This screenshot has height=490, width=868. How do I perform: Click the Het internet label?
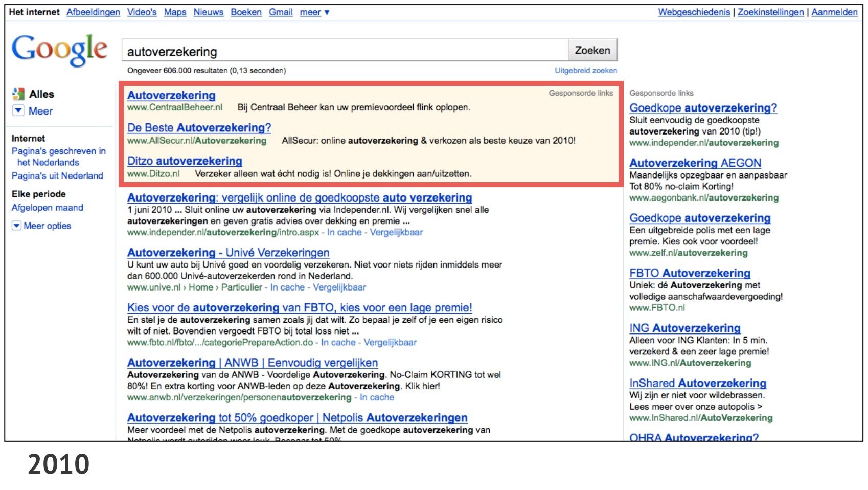pyautogui.click(x=34, y=12)
